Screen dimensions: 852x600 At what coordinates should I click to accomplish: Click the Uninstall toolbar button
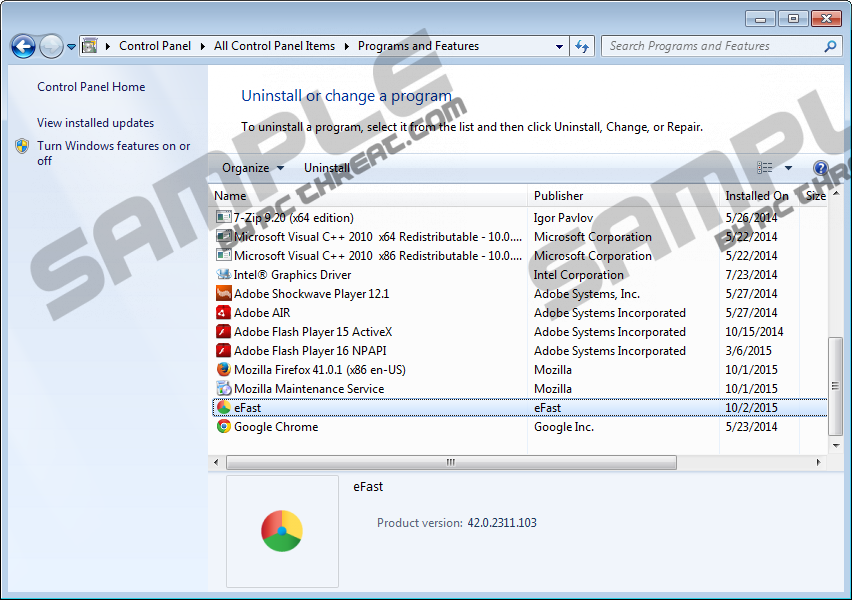coord(327,168)
